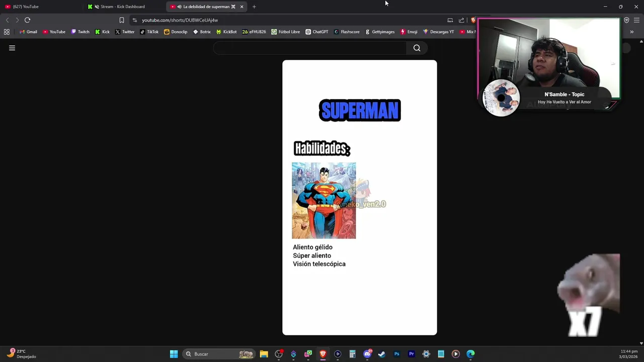The height and width of the screenshot is (362, 644).
Task: Go back with the browser back arrow
Action: [7, 20]
